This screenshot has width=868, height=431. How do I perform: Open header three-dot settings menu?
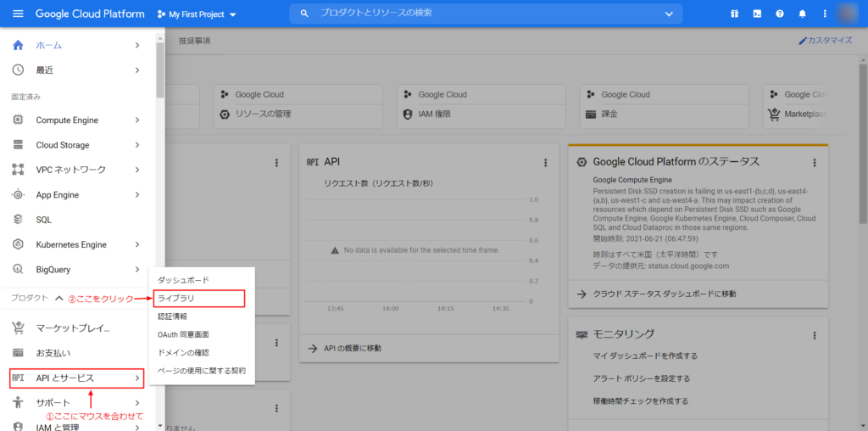point(825,14)
